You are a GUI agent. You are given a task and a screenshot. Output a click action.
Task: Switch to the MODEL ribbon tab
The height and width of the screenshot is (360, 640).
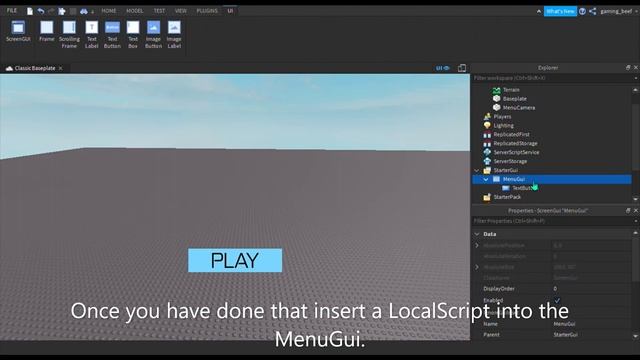click(x=134, y=11)
